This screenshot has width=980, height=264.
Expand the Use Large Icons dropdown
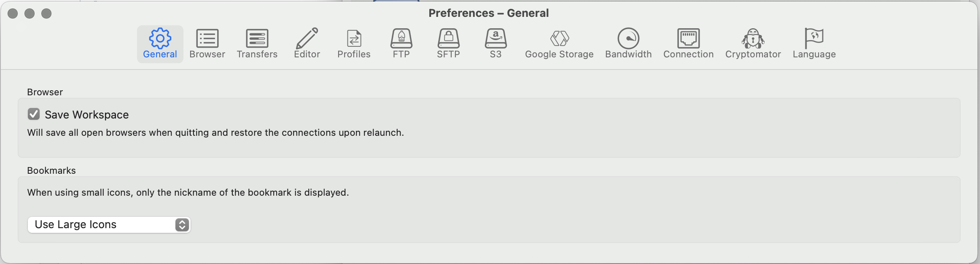pyautogui.click(x=109, y=225)
